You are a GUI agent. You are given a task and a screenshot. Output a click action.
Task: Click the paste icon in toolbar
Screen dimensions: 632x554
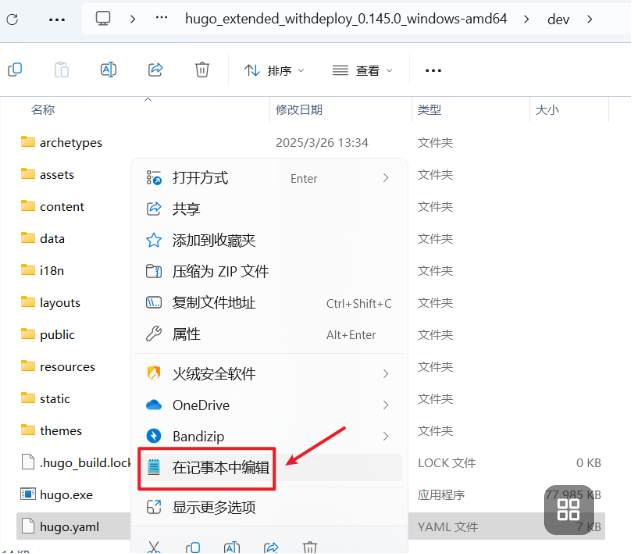point(62,70)
